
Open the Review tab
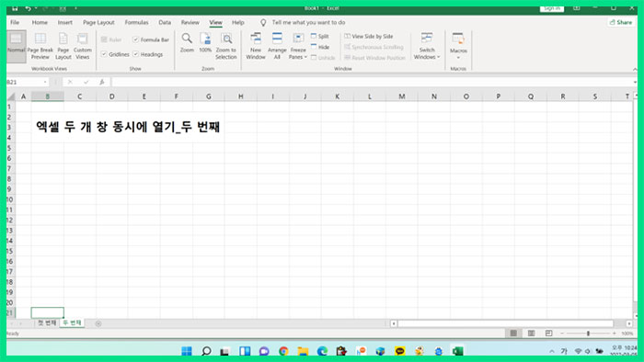[x=190, y=23]
